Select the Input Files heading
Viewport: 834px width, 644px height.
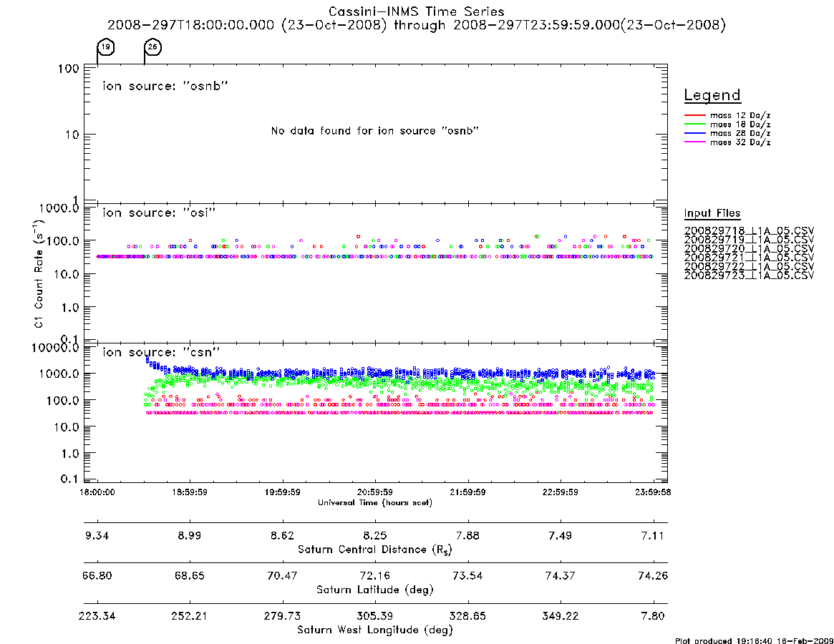(x=712, y=213)
